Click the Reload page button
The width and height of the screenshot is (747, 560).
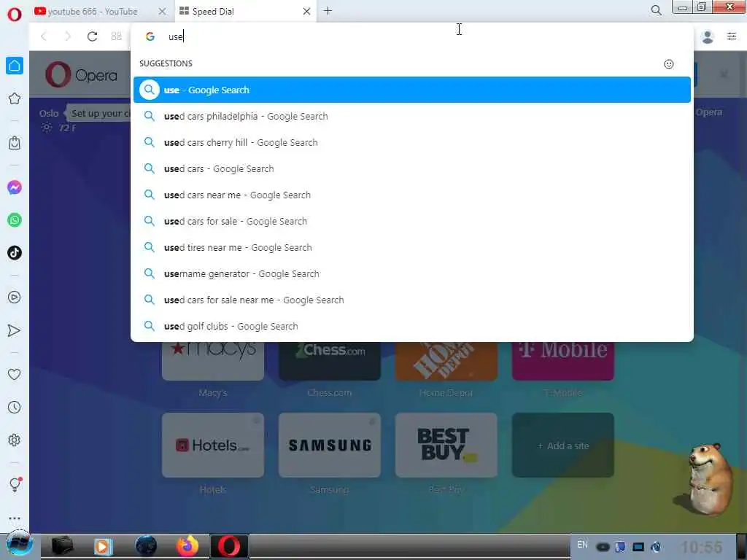(x=92, y=36)
